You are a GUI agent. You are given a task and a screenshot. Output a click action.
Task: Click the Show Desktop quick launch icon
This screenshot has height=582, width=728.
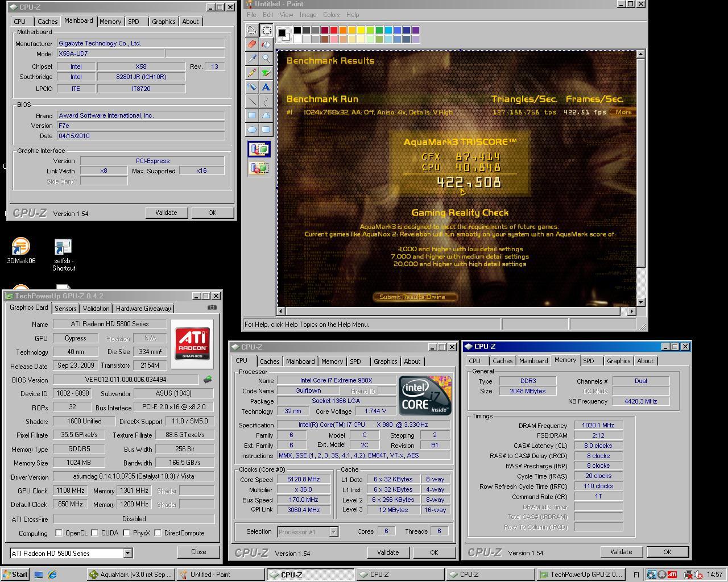[x=39, y=575]
